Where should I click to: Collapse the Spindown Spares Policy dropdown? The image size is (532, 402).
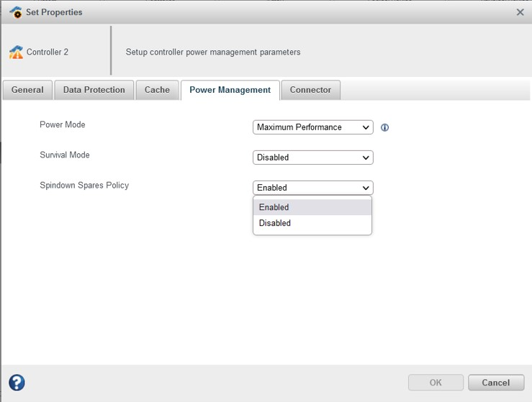point(313,188)
